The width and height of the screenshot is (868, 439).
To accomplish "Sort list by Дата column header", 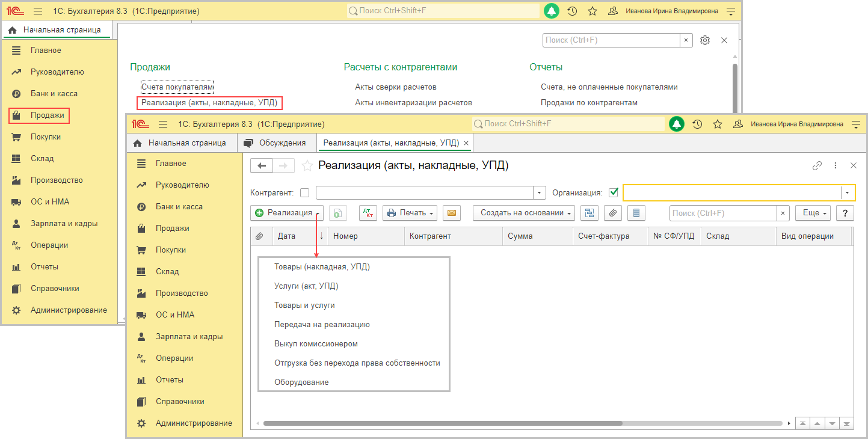I will [x=301, y=236].
